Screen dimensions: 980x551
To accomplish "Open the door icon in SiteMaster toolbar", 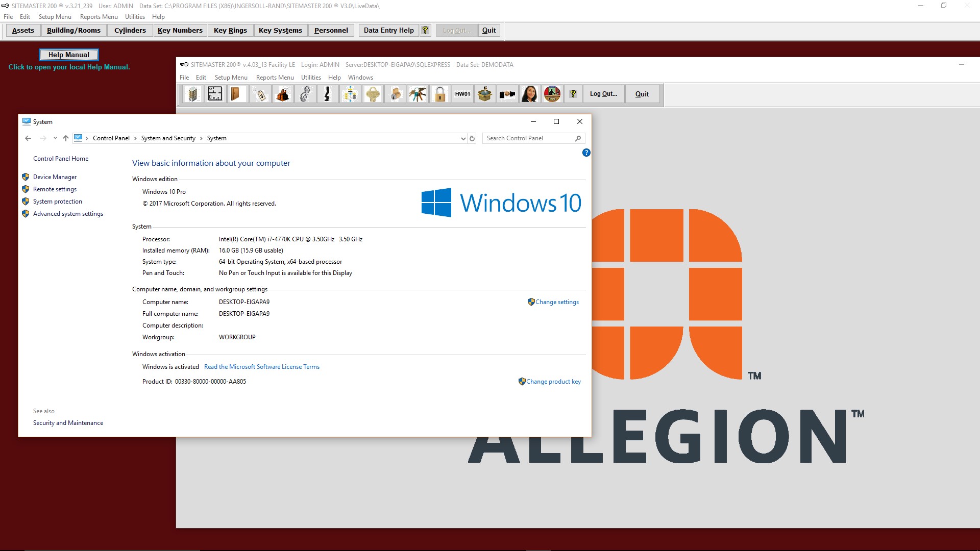I will coord(237,94).
